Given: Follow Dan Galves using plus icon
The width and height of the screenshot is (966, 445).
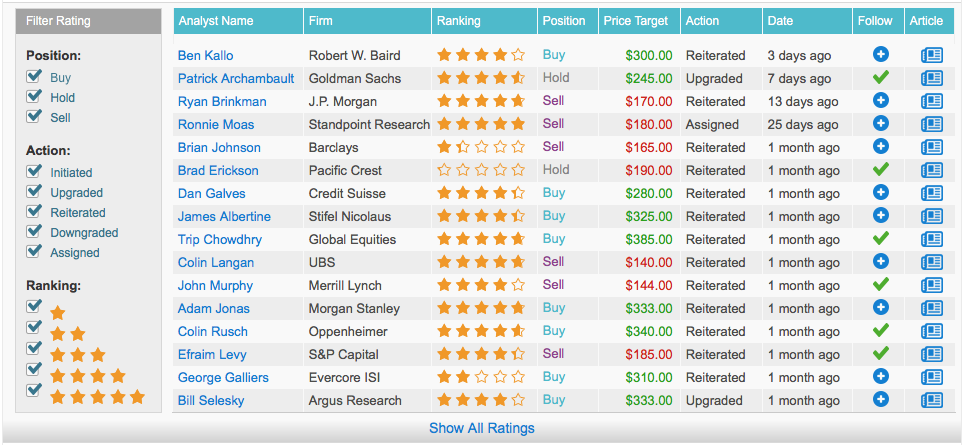Looking at the screenshot, I should 881,193.
